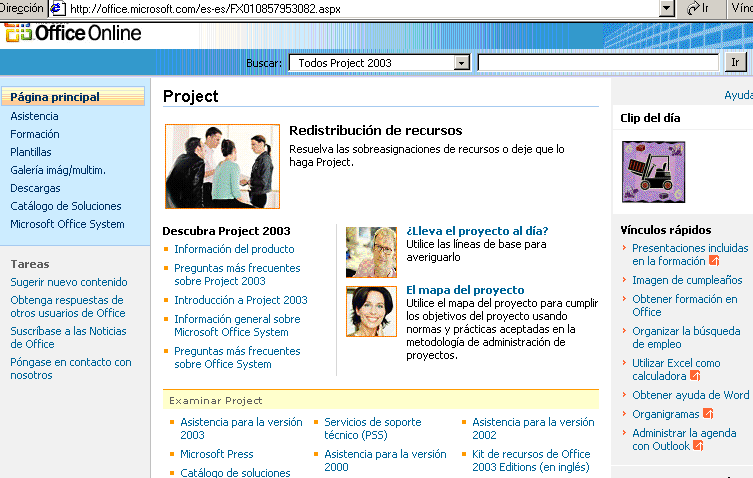Viewport: 753px width, 478px height.
Task: Open the Todos Project 2003 search scope dropdown
Action: (x=462, y=63)
